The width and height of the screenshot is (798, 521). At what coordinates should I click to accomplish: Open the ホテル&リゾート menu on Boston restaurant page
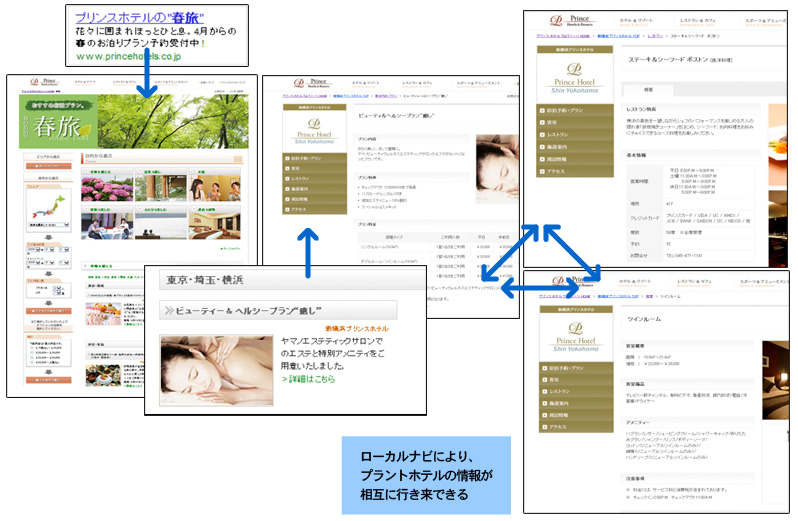(636, 21)
